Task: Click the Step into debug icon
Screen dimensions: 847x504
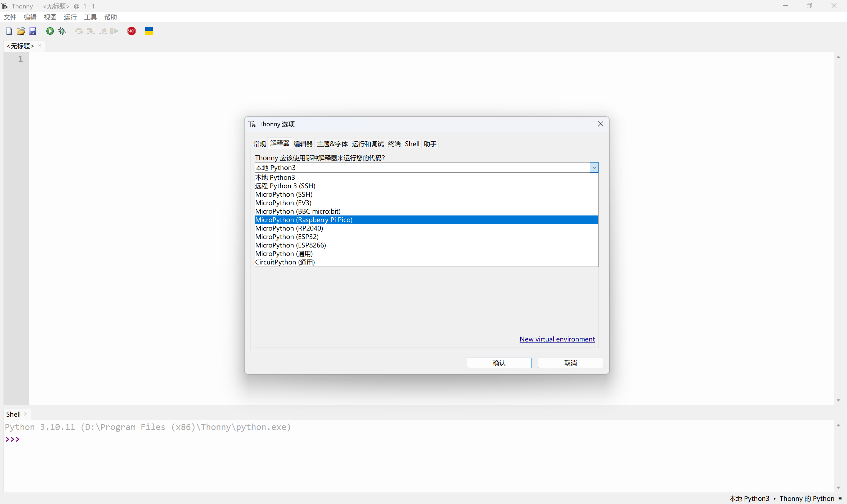Action: 91,31
